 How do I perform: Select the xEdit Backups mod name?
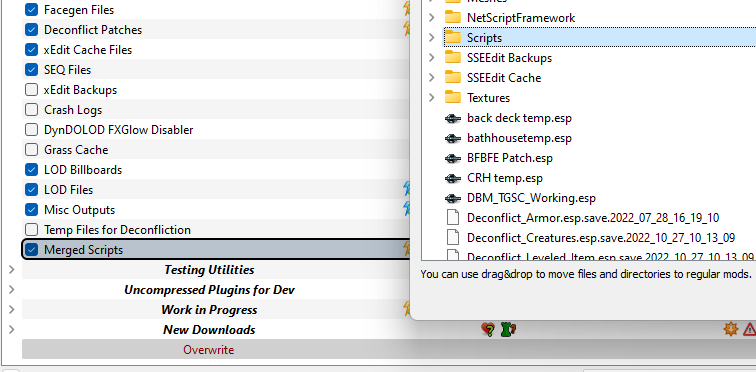[81, 90]
